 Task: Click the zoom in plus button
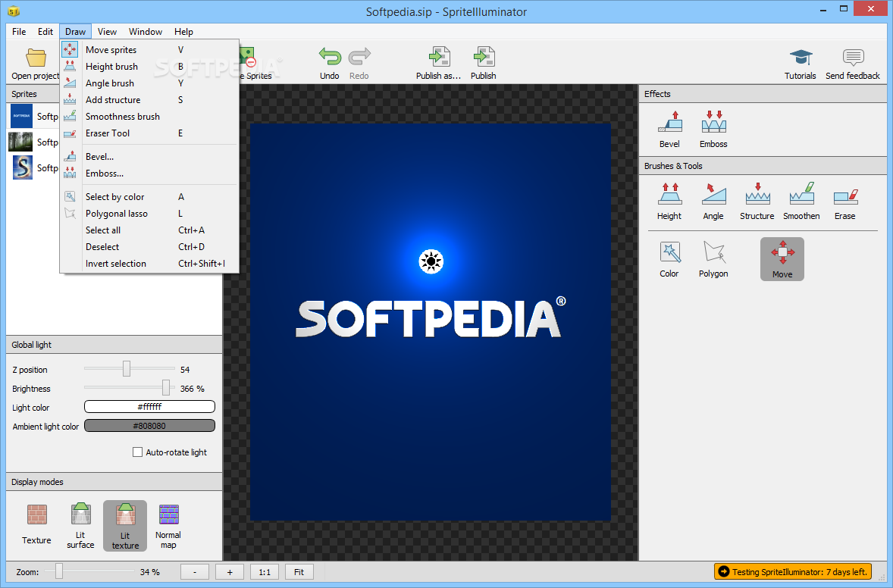click(230, 572)
